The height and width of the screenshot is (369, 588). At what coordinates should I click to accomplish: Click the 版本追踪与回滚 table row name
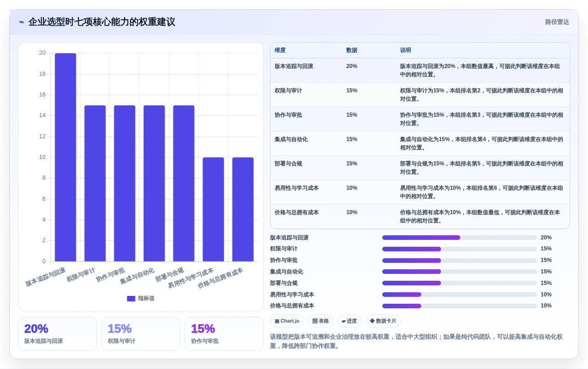tap(294, 66)
